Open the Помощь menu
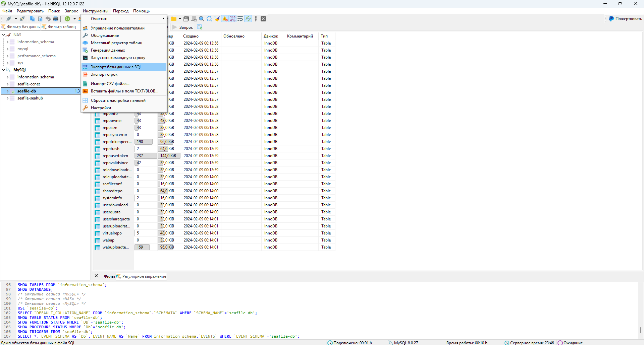The width and height of the screenshot is (644, 345). click(141, 11)
